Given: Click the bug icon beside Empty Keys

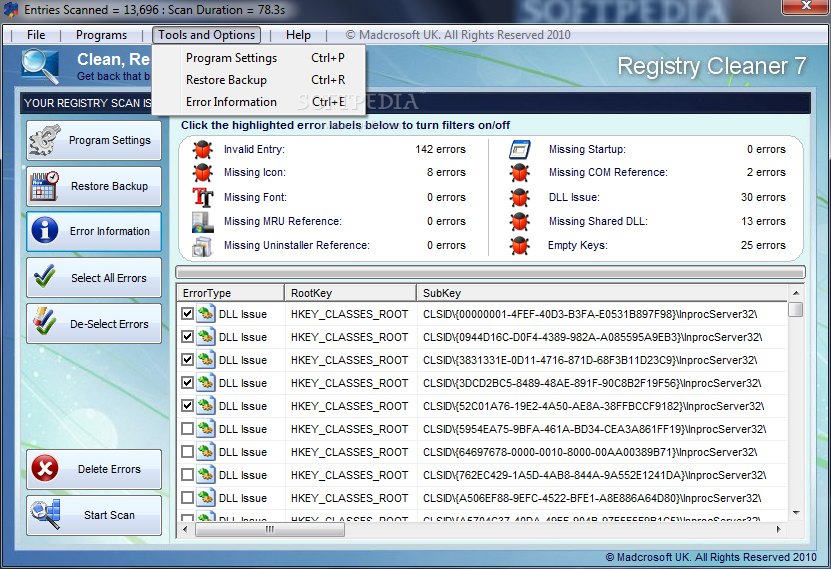Looking at the screenshot, I should [x=520, y=246].
